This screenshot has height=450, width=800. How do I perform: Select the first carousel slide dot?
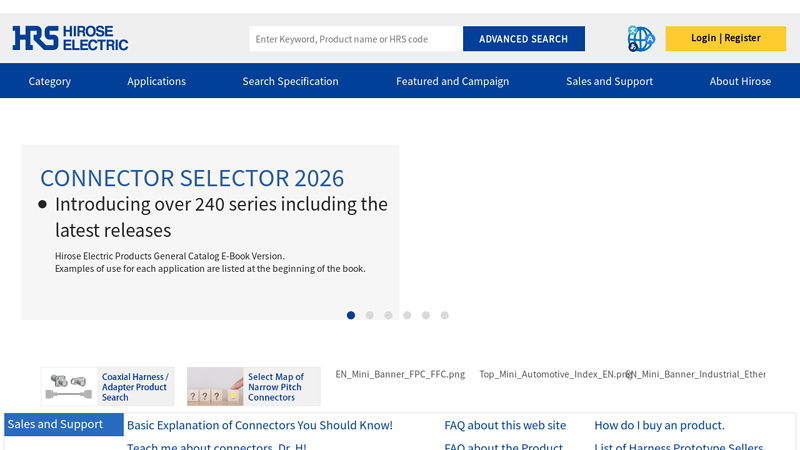351,315
